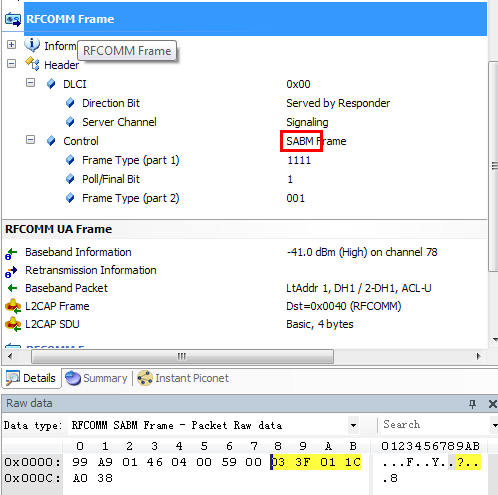Click the L2CAP SDU icon
This screenshot has width=498, height=495.
[13, 324]
